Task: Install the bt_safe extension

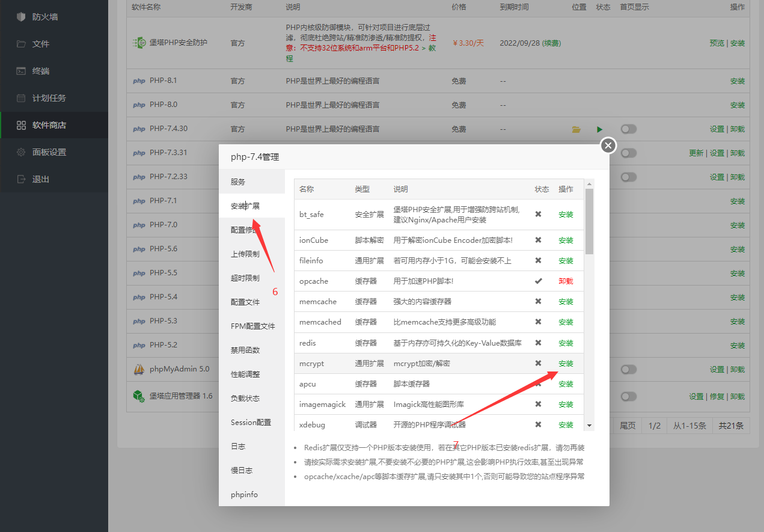Action: click(x=566, y=215)
